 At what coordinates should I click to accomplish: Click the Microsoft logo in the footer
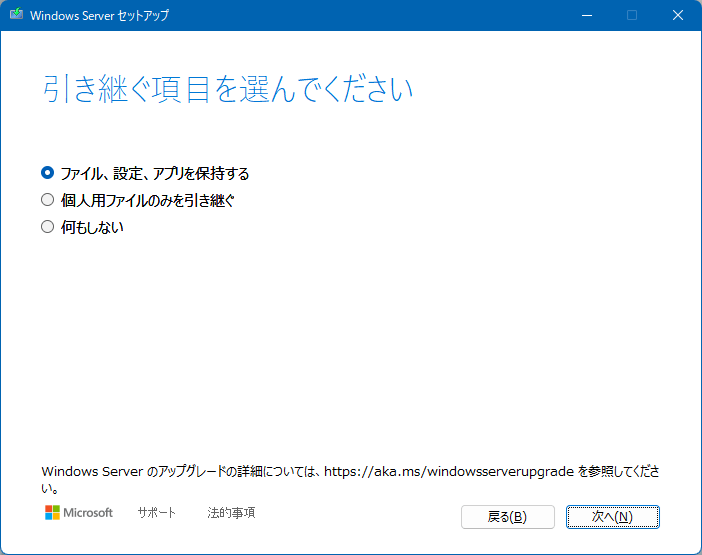pyautogui.click(x=79, y=512)
